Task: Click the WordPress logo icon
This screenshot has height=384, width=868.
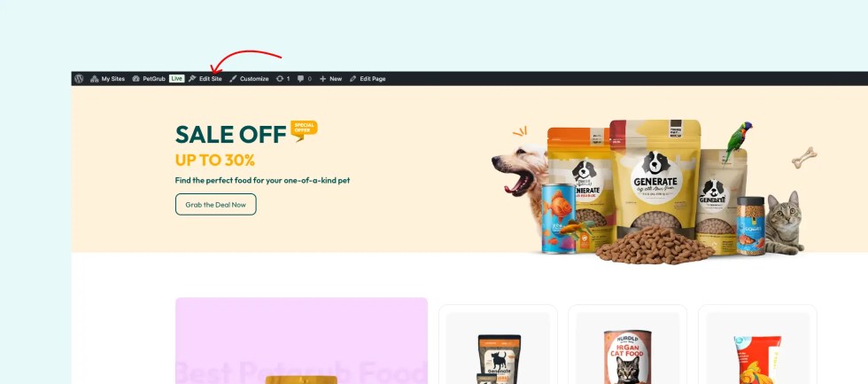Action: pyautogui.click(x=79, y=79)
